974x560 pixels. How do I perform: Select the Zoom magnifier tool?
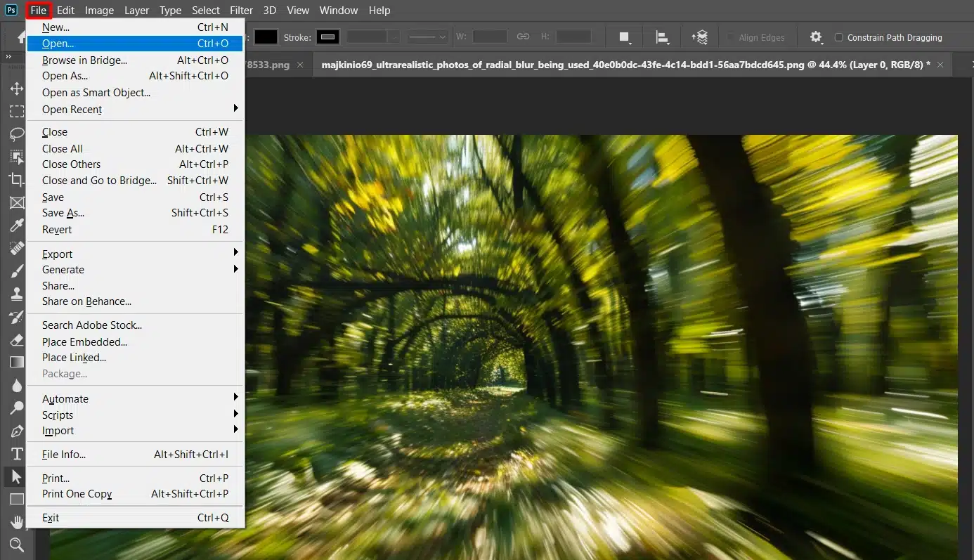coord(16,545)
